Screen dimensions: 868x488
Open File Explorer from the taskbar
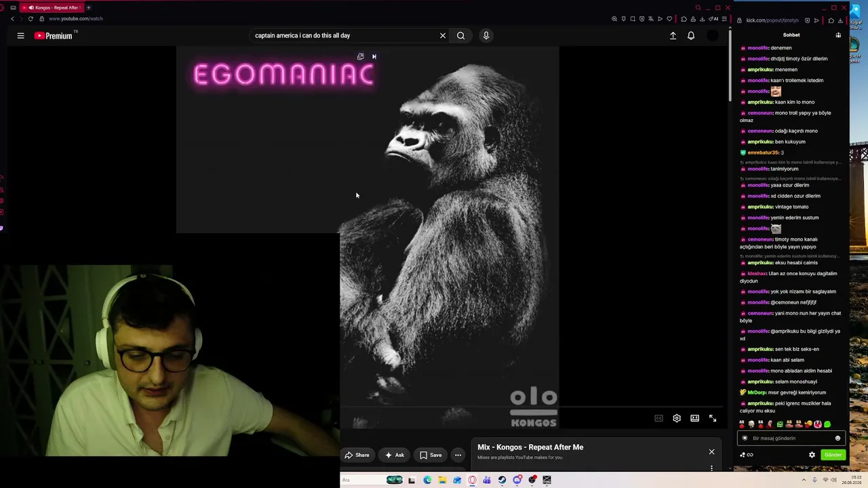tap(442, 480)
